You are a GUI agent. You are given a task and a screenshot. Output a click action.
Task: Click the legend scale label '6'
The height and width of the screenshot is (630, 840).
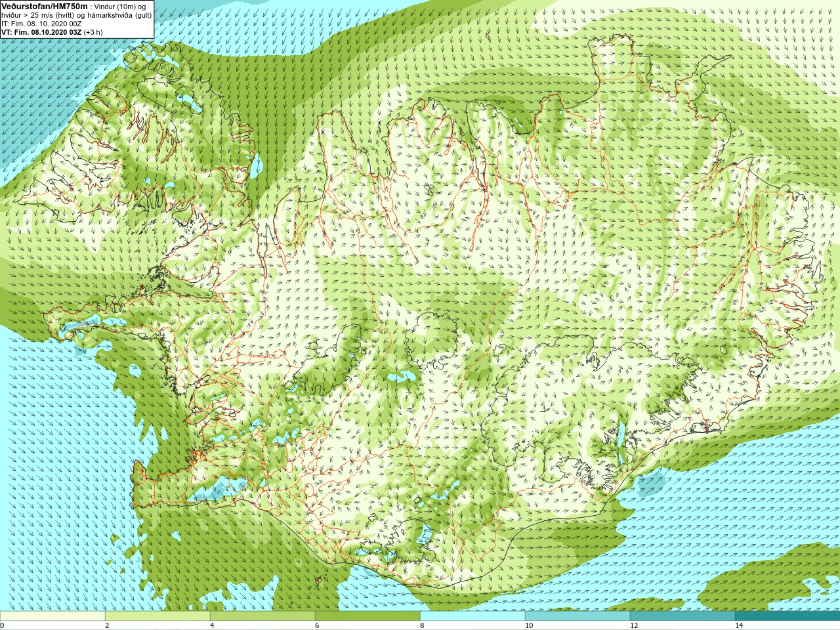[317, 625]
